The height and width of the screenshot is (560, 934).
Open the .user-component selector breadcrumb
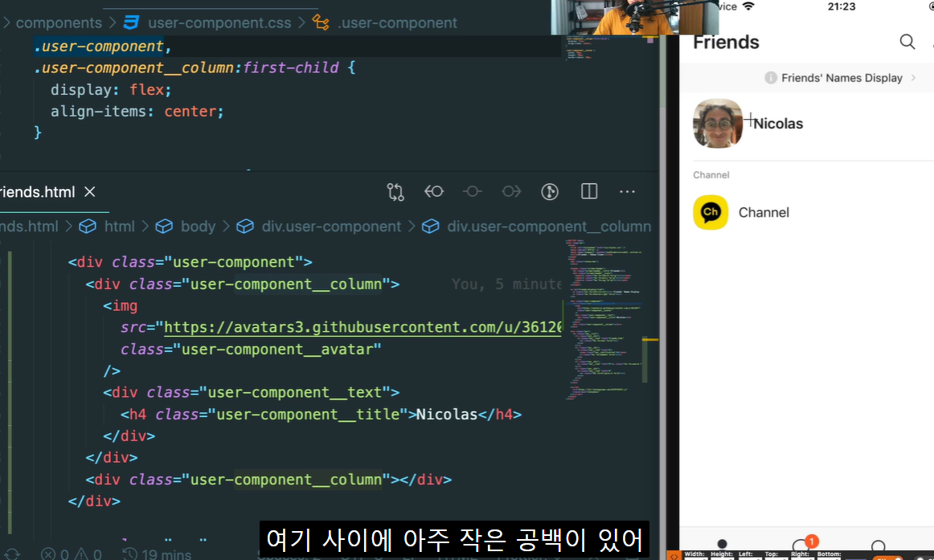[x=397, y=22]
